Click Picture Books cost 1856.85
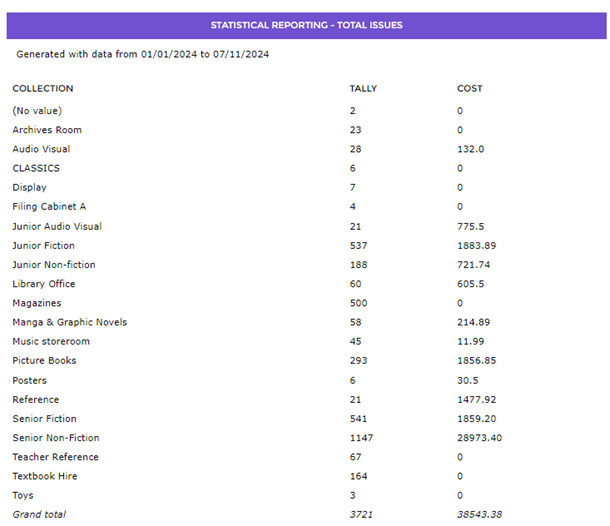The image size is (610, 526). pyautogui.click(x=477, y=360)
